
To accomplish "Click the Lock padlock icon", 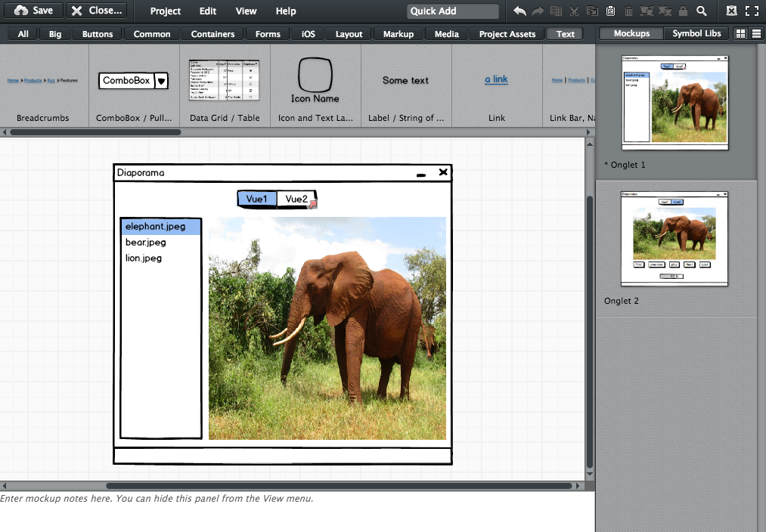I will (683, 11).
